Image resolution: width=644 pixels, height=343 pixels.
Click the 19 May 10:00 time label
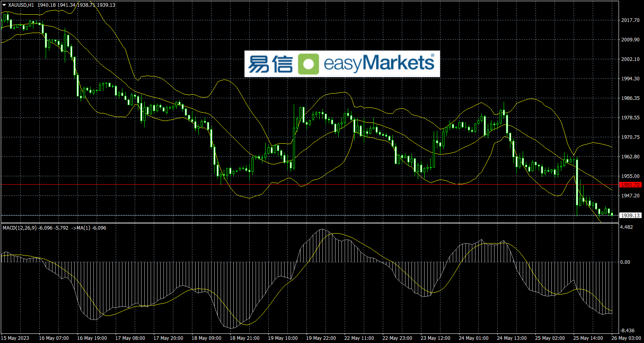pyautogui.click(x=283, y=338)
